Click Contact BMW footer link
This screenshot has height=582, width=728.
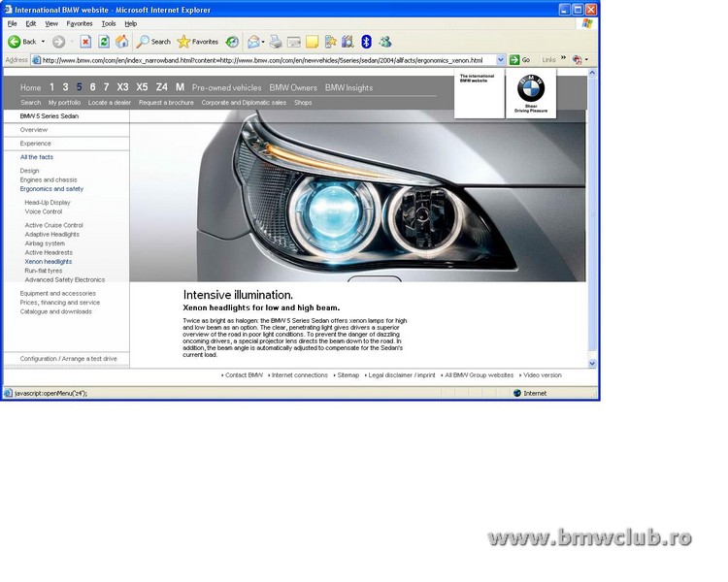[244, 375]
